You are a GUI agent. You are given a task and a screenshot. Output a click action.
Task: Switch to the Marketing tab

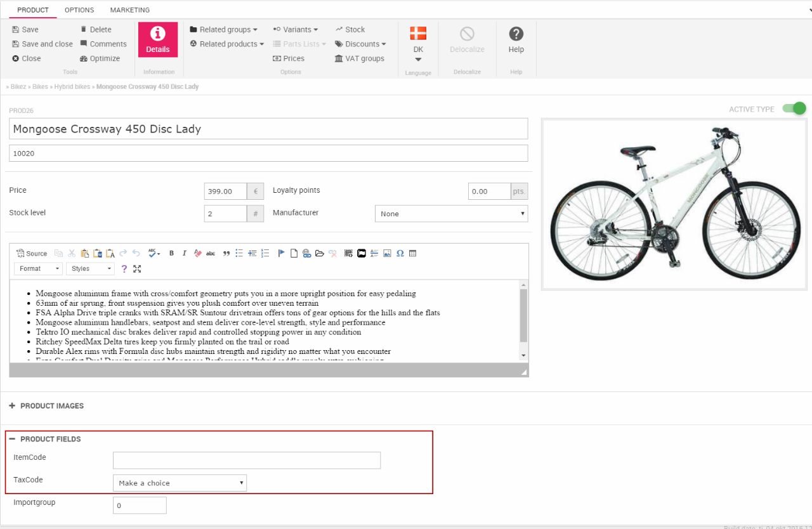130,10
